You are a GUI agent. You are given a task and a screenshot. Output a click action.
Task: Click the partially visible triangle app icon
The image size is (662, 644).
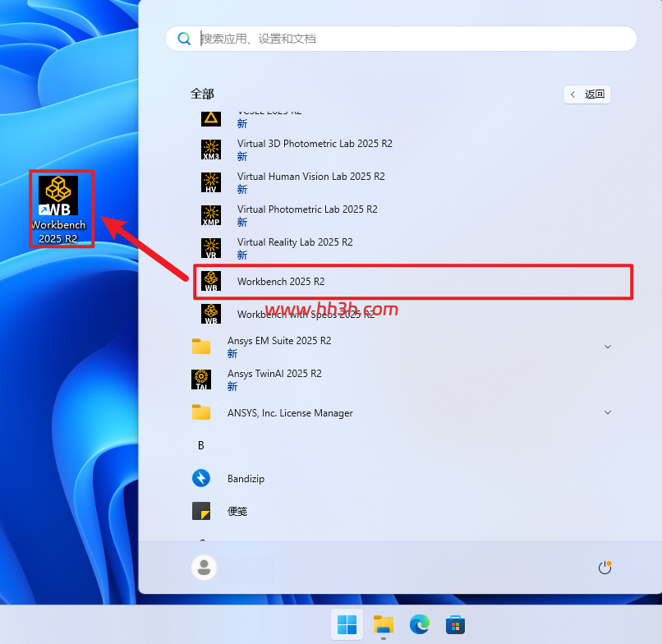point(211,118)
